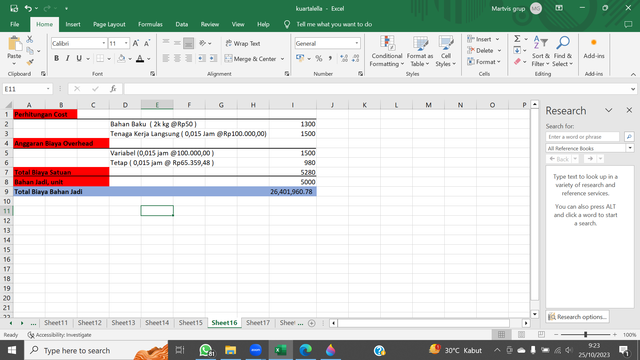The width and height of the screenshot is (640, 360).
Task: Switch to Sheet15 tab
Action: click(x=190, y=323)
